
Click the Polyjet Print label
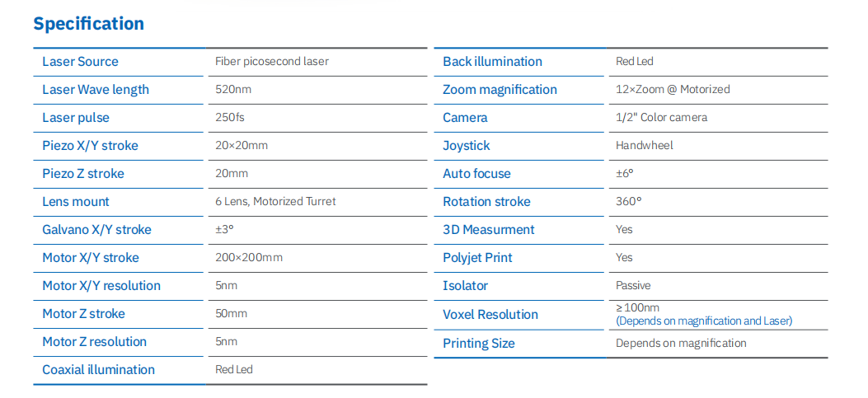[x=477, y=258]
